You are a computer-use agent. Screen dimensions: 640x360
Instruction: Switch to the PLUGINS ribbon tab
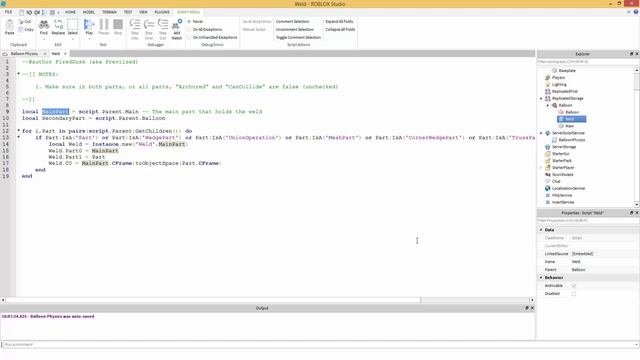162,12
